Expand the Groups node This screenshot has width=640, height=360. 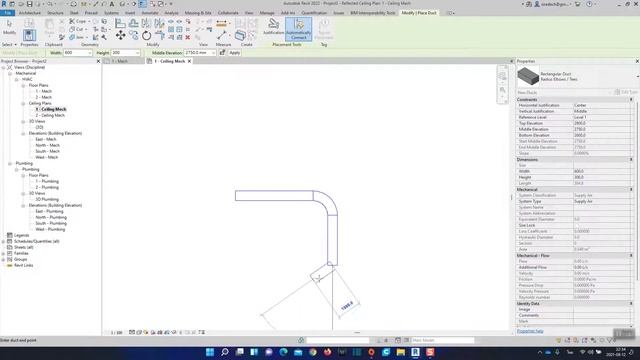click(x=4, y=259)
